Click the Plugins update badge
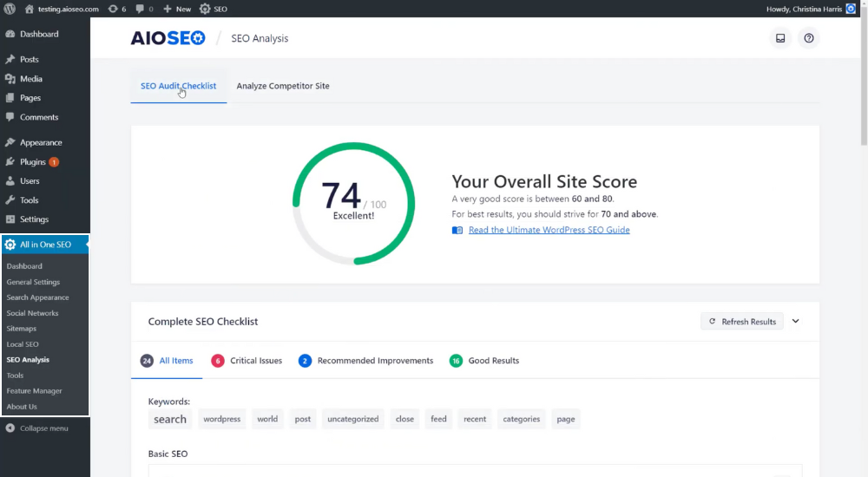 click(x=54, y=162)
